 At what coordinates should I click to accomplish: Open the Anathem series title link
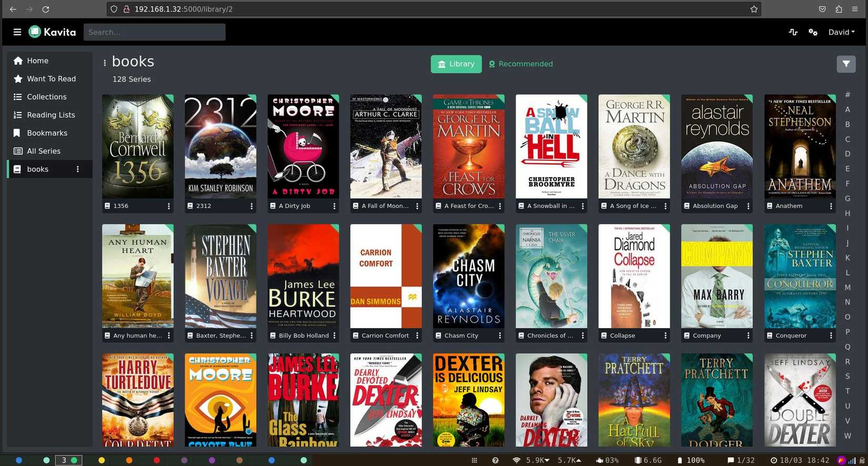click(789, 206)
